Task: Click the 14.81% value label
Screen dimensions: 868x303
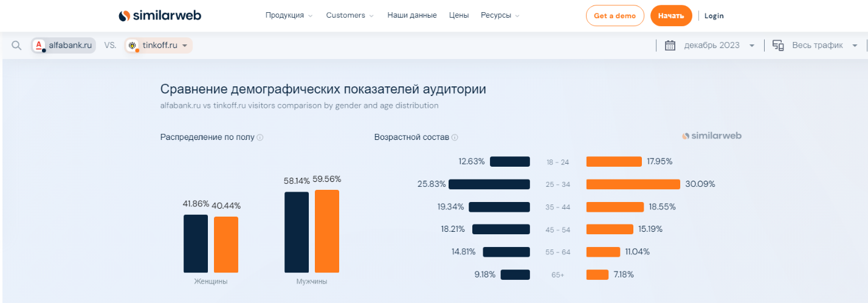Action: click(x=465, y=252)
